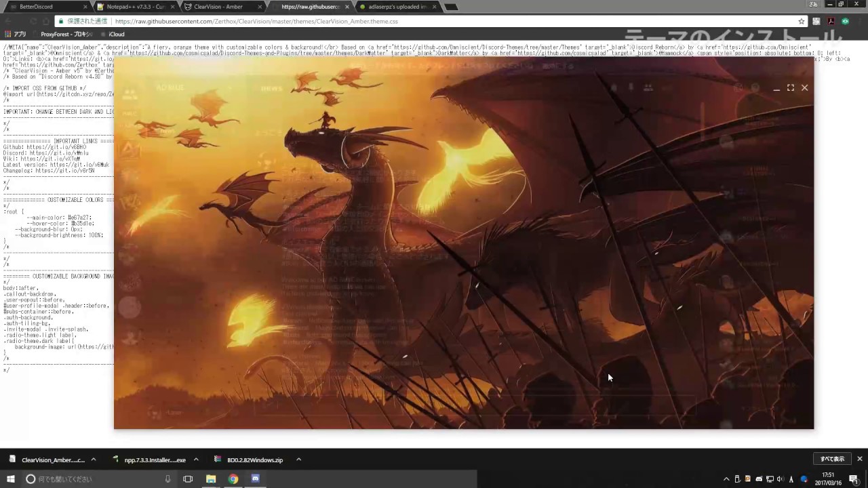Screen dimensions: 868x488
Task: Click the gray extension icon beside the bookmark star
Action: [x=816, y=21]
